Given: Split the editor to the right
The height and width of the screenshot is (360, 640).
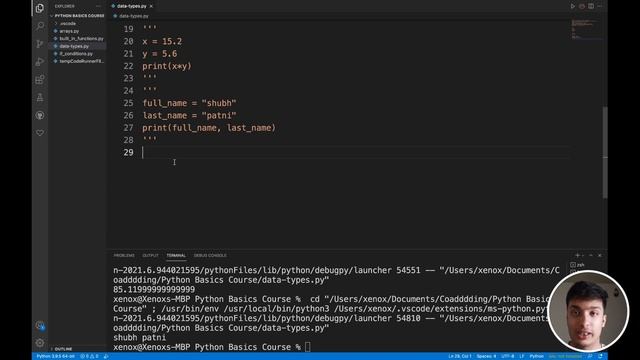Looking at the screenshot, I should pos(591,6).
